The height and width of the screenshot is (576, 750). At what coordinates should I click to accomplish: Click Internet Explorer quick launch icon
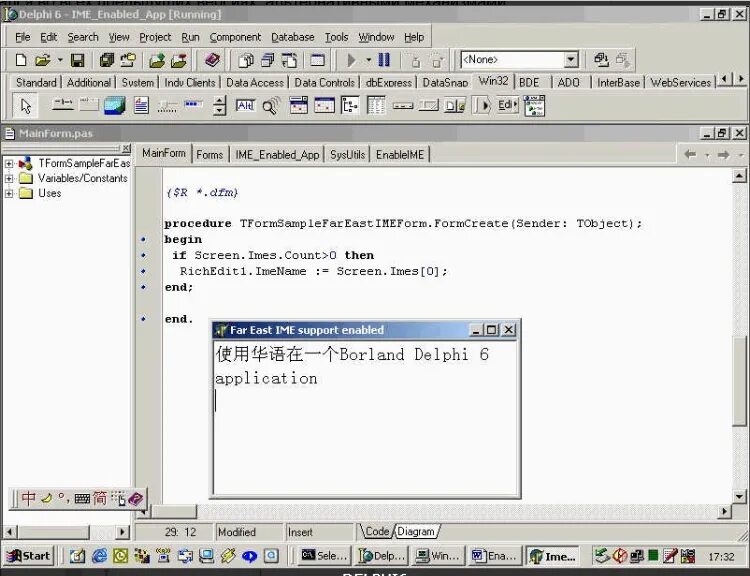point(99,556)
